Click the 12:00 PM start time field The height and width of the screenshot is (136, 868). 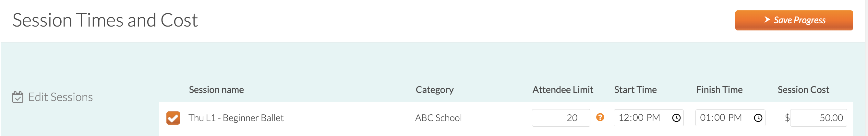648,118
